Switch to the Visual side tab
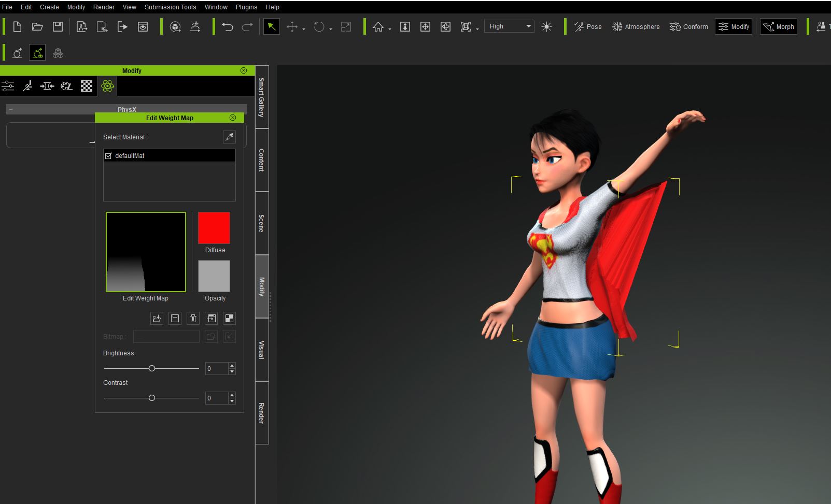 point(262,350)
